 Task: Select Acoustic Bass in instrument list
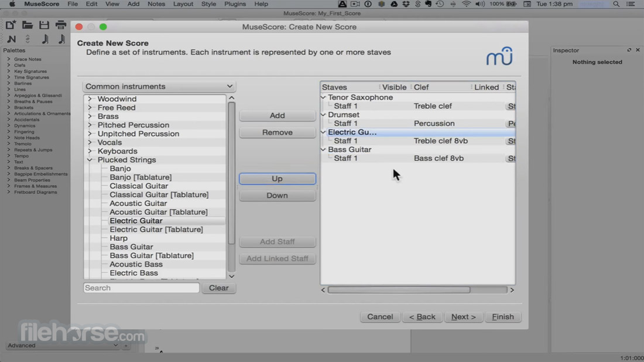click(136, 264)
